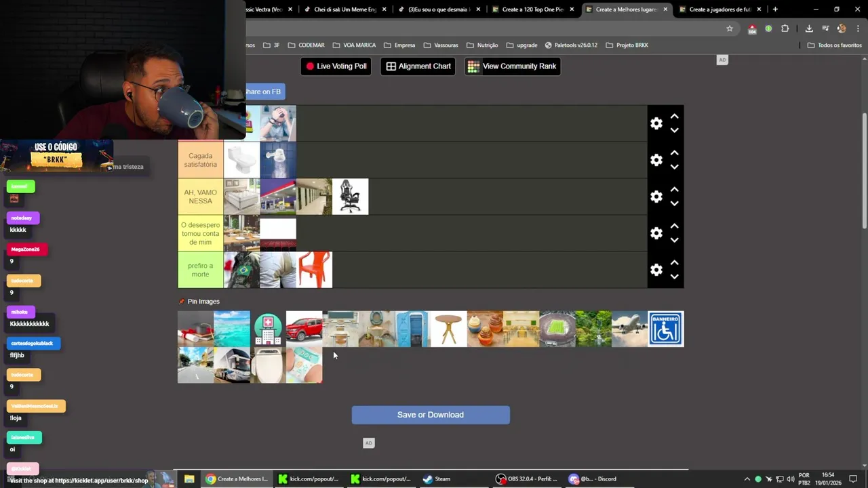Move top tier row down with chevron
The image size is (868, 488).
[x=674, y=130]
